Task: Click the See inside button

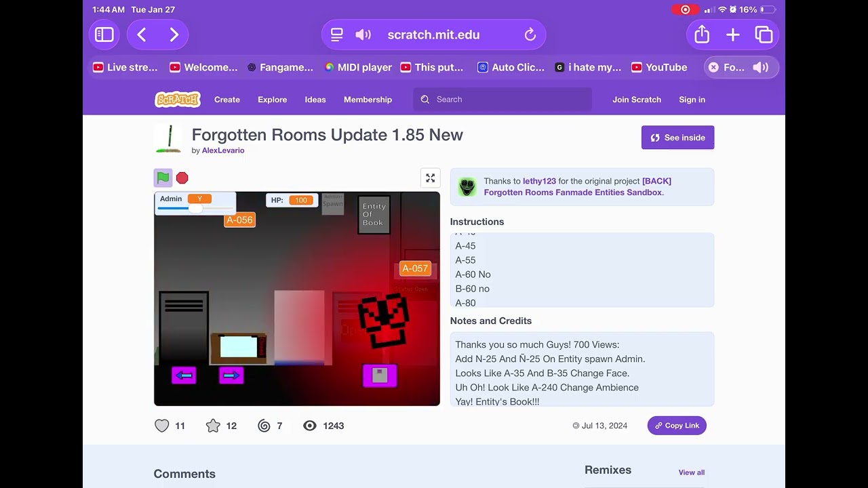Action: pos(677,138)
